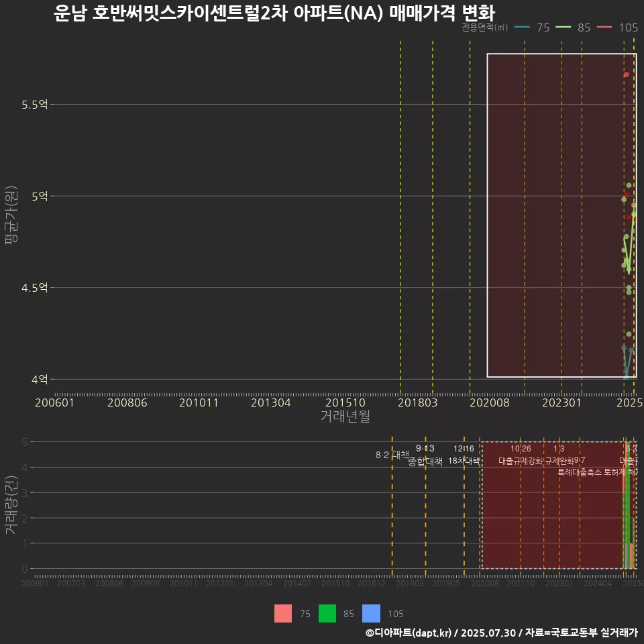Click 201201 on the volume chart axis
644x644 pixels.
point(220,583)
